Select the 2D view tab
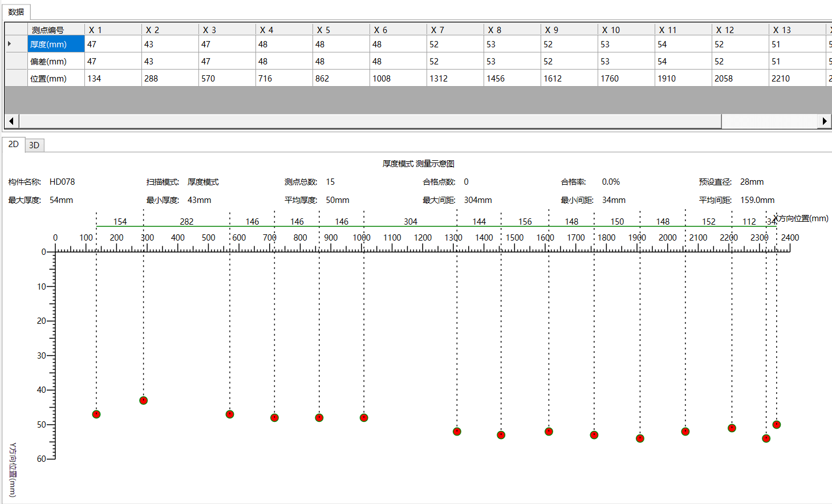Image resolution: width=832 pixels, height=504 pixels. click(14, 144)
